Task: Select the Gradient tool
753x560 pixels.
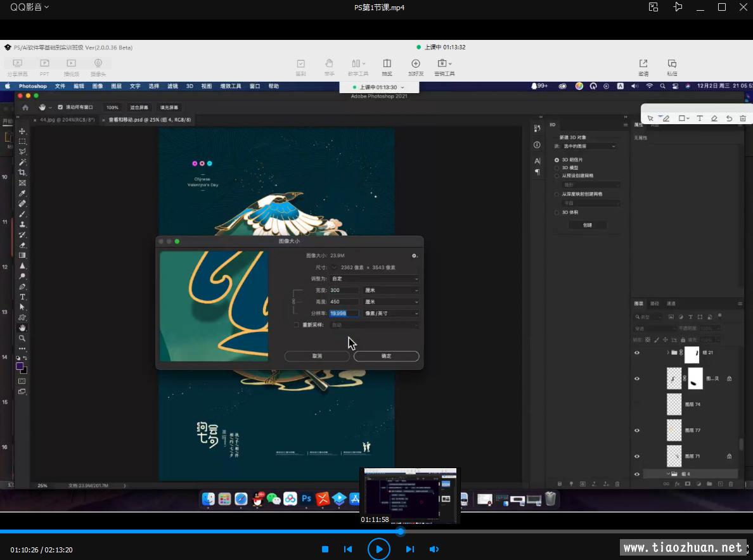Action: pos(22,255)
